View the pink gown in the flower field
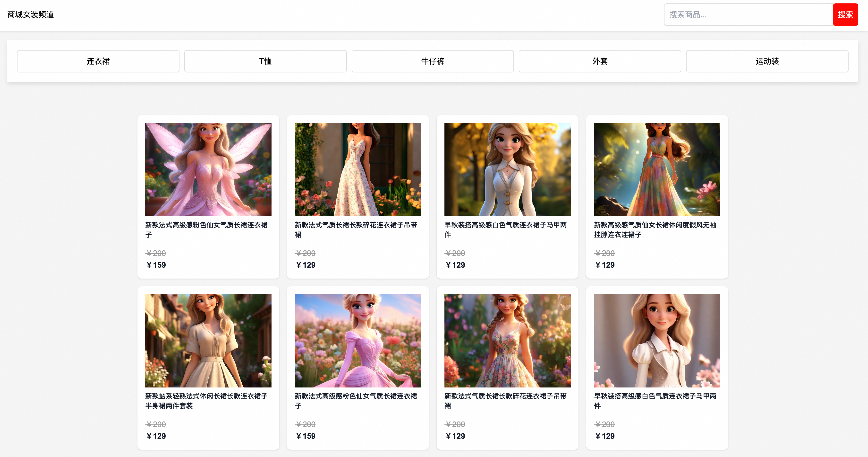868x457 pixels. tap(357, 340)
